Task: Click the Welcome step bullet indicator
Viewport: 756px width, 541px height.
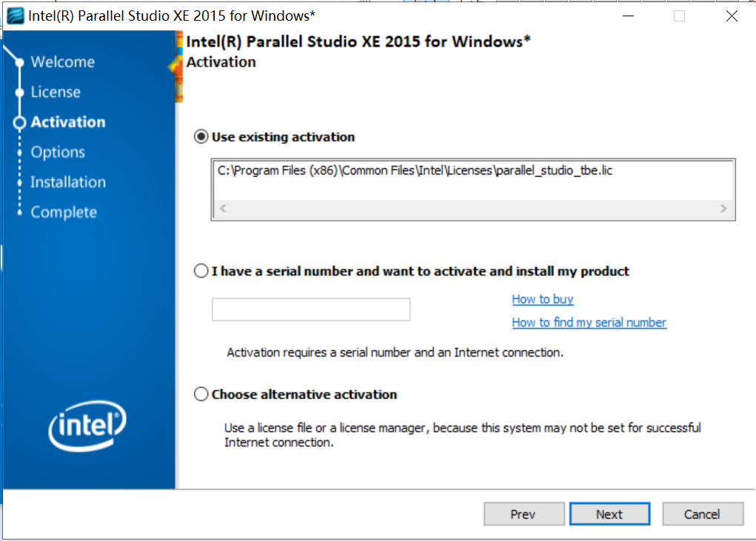Action: click(19, 61)
